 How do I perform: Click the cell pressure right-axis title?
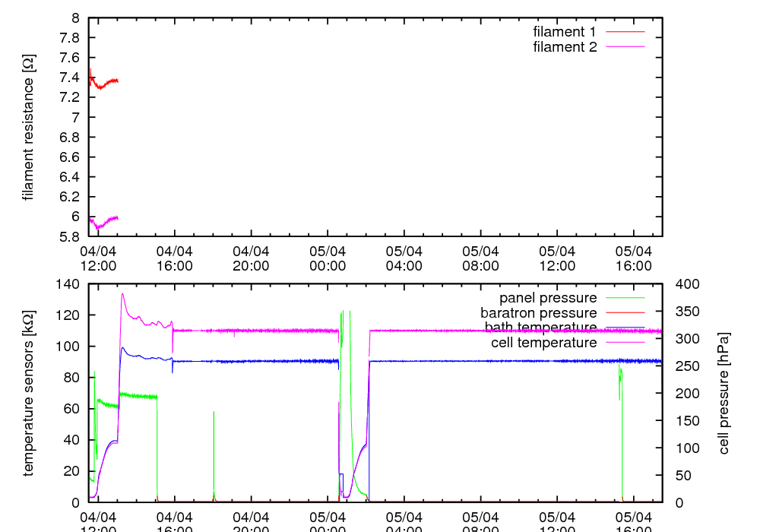724,393
